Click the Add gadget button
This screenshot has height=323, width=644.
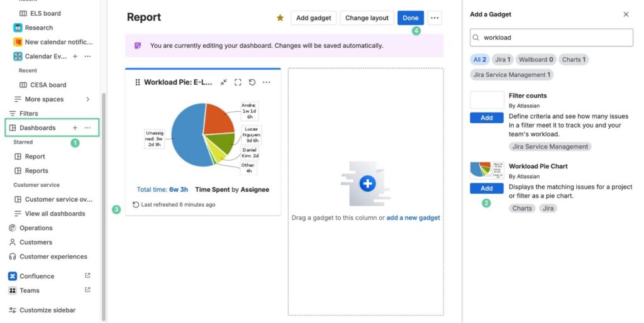pyautogui.click(x=313, y=18)
